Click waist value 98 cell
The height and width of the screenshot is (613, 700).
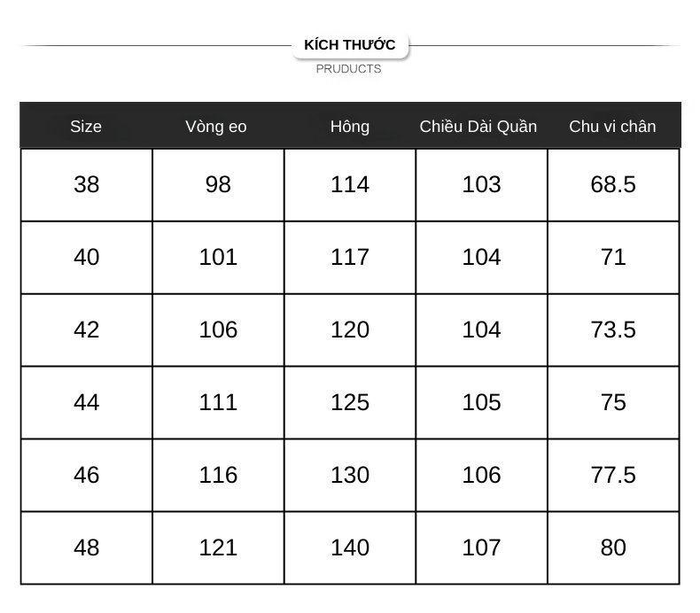[218, 185]
